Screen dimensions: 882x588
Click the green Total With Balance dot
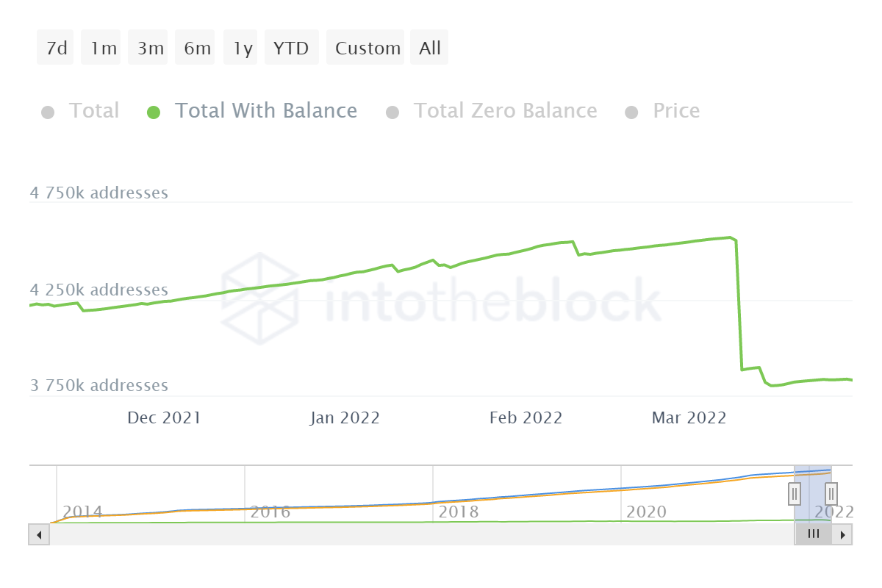pos(153,112)
